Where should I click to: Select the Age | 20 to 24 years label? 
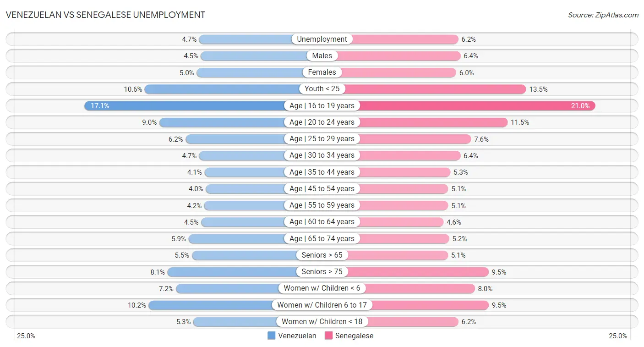[322, 122]
